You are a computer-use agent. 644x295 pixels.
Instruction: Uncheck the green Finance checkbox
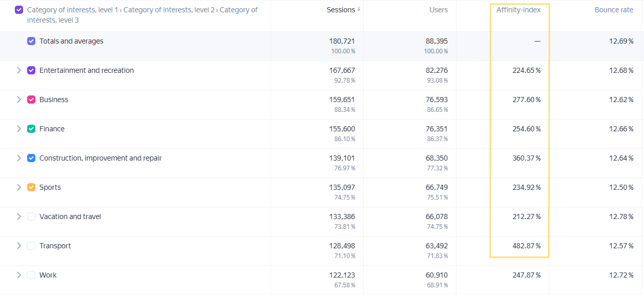(x=31, y=129)
